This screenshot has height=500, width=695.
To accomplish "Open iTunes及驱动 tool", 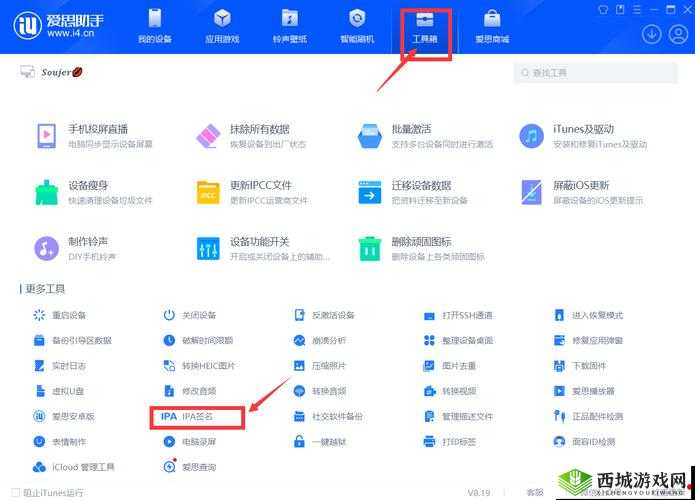I will [x=583, y=136].
